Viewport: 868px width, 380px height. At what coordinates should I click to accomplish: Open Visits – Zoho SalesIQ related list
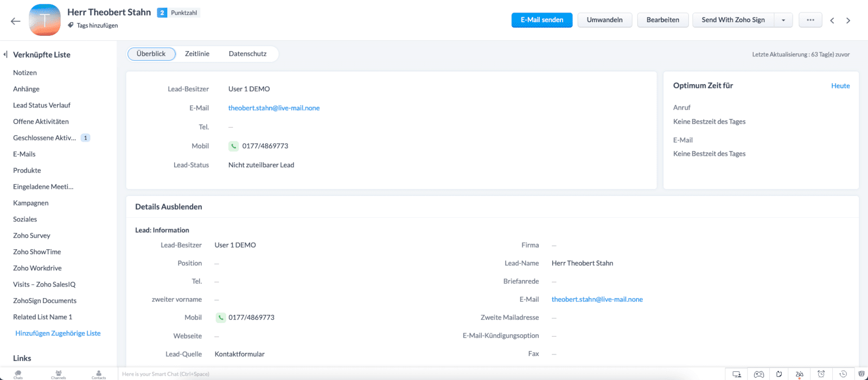coord(44,284)
